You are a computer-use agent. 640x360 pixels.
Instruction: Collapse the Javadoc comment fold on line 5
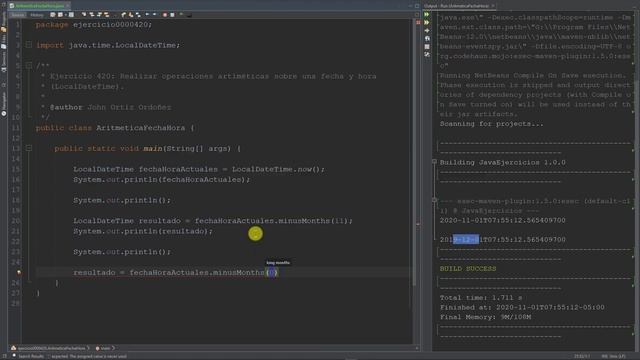(29, 65)
